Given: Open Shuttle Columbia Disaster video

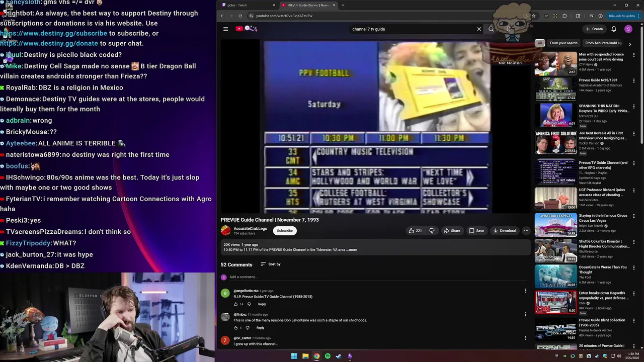Looking at the screenshot, I should 604,244.
